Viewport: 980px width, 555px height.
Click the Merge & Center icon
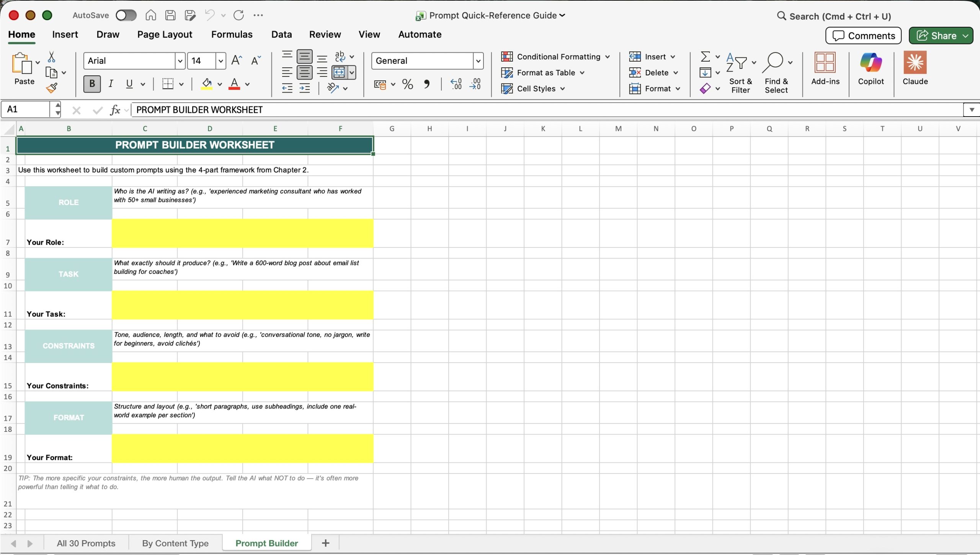click(x=339, y=72)
